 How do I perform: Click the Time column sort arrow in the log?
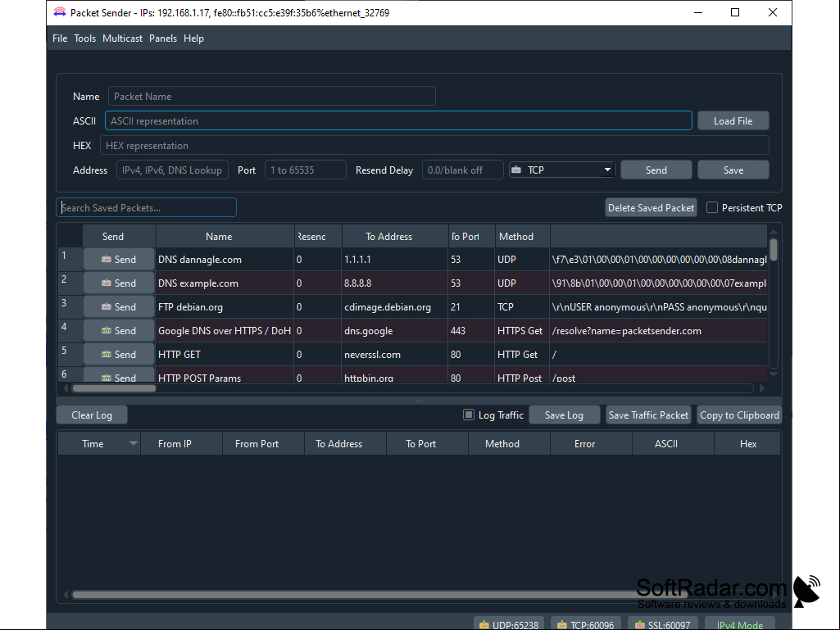(134, 443)
